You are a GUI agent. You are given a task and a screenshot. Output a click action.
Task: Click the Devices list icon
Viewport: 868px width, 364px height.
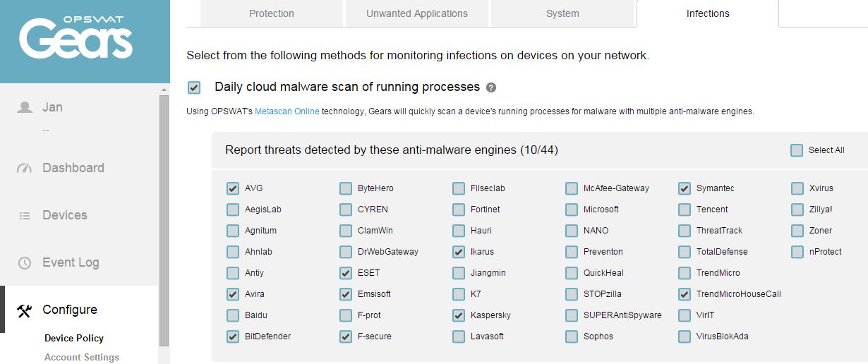25,216
